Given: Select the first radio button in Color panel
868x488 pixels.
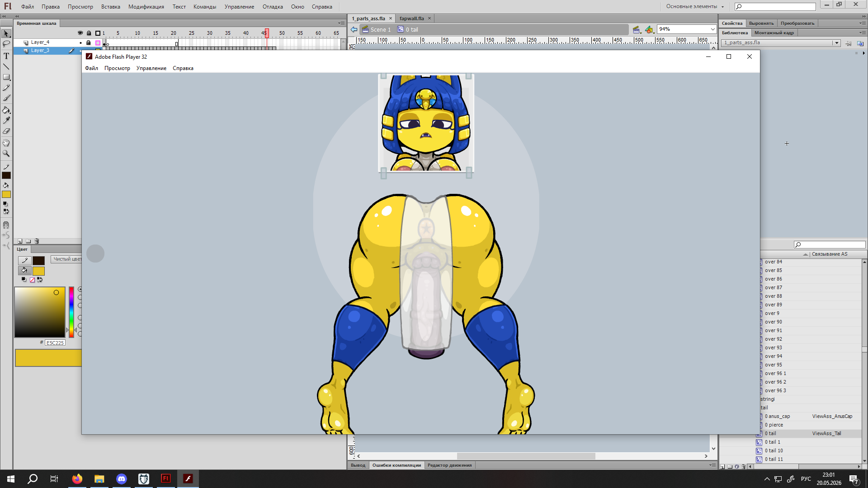Looking at the screenshot, I should pyautogui.click(x=80, y=289).
